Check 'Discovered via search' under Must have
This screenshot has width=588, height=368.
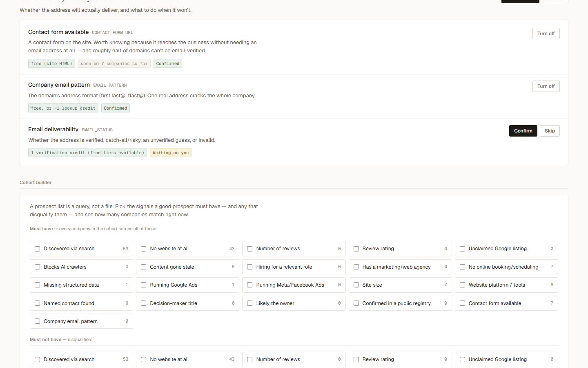[x=38, y=249]
